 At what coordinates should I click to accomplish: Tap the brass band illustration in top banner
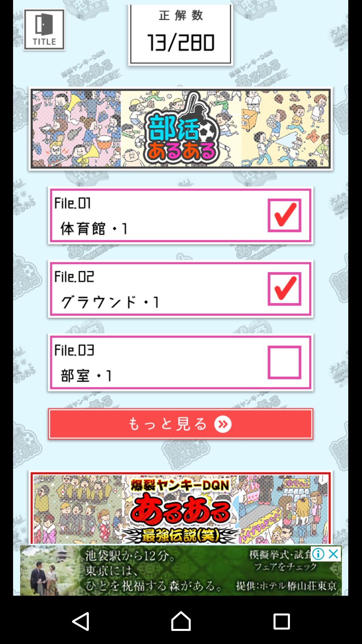76,129
